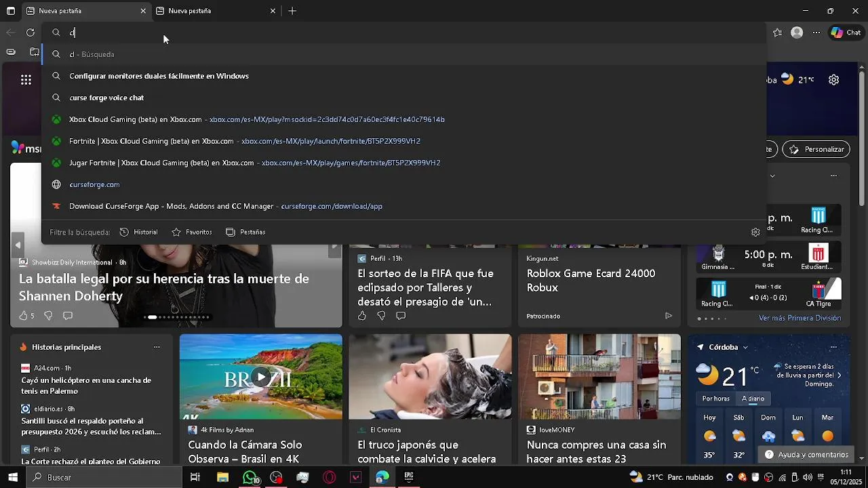The image size is (868, 488).
Task: Expand Córdoba location dropdown
Action: [x=745, y=347]
